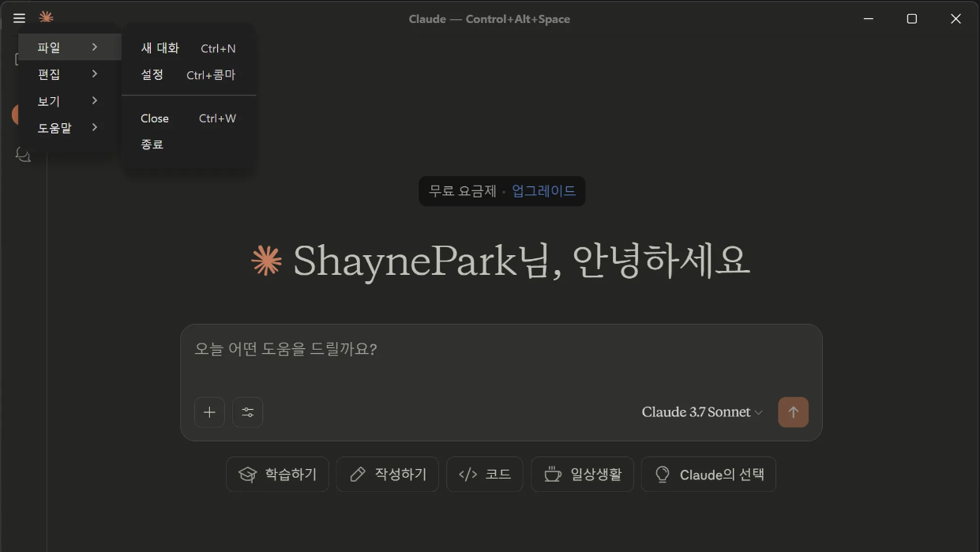Select 종료 to quit the app

[x=189, y=145]
